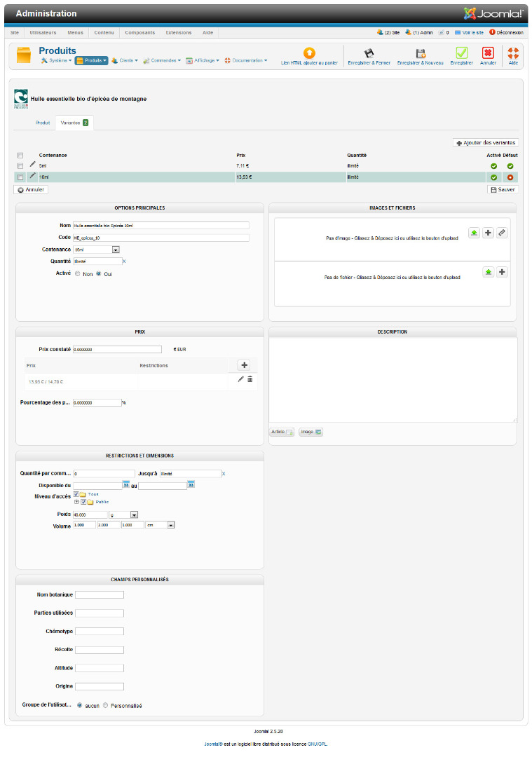Click file upload green arrow icon
Viewport: 532px width, 757px height.
(488, 272)
